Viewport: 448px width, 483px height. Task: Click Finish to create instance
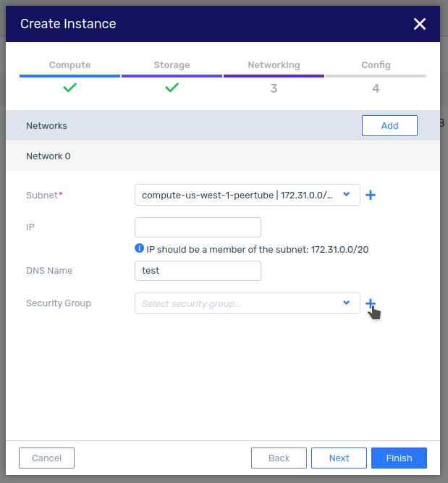[399, 458]
